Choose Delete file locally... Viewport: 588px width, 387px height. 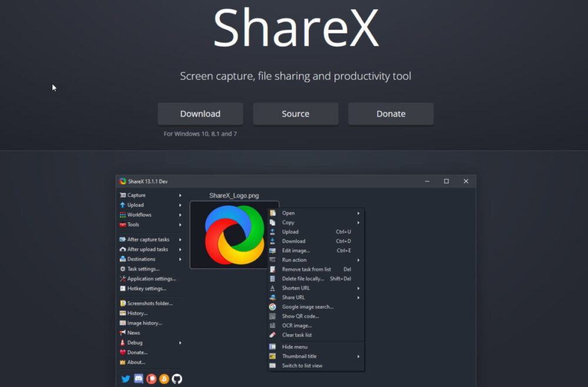(x=316, y=279)
